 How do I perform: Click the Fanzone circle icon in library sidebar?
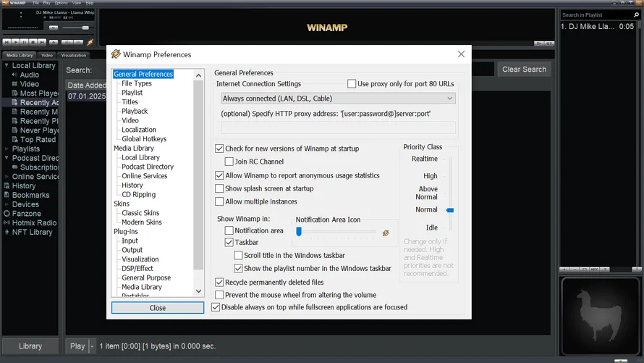(x=7, y=213)
